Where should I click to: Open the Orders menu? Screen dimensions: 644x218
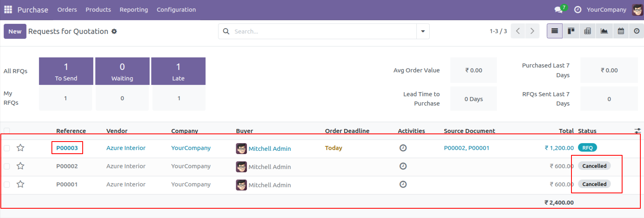[x=67, y=9]
